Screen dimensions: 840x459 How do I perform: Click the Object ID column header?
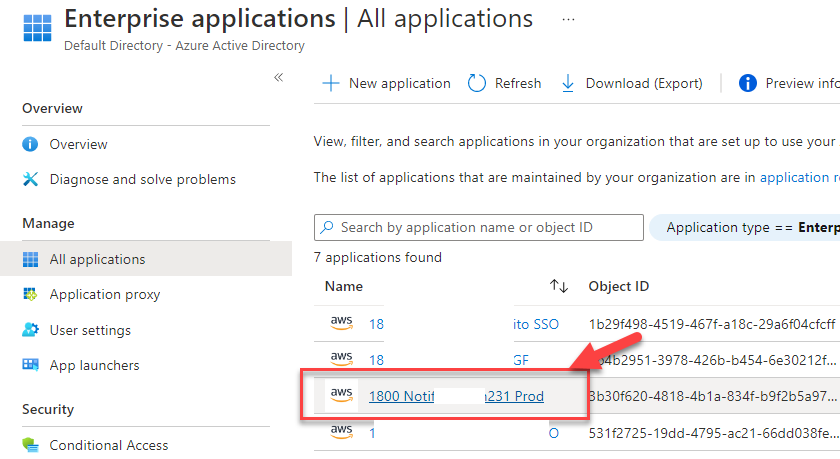619,287
